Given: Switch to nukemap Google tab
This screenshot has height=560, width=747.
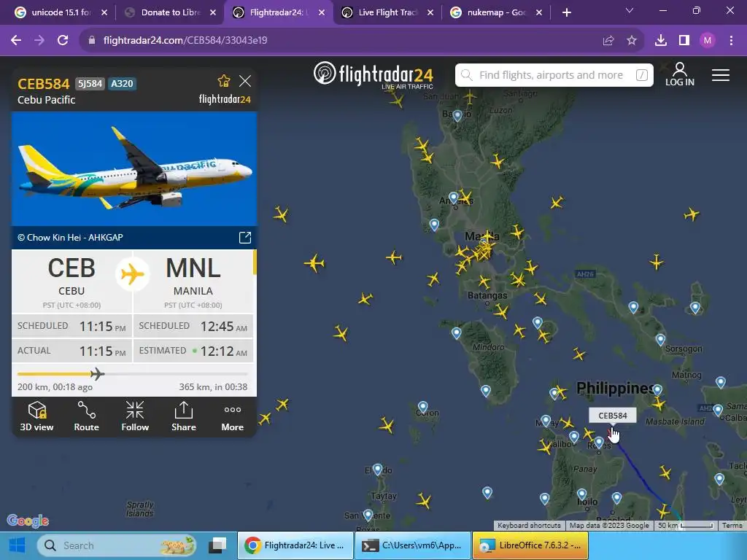Looking at the screenshot, I should (x=496, y=12).
